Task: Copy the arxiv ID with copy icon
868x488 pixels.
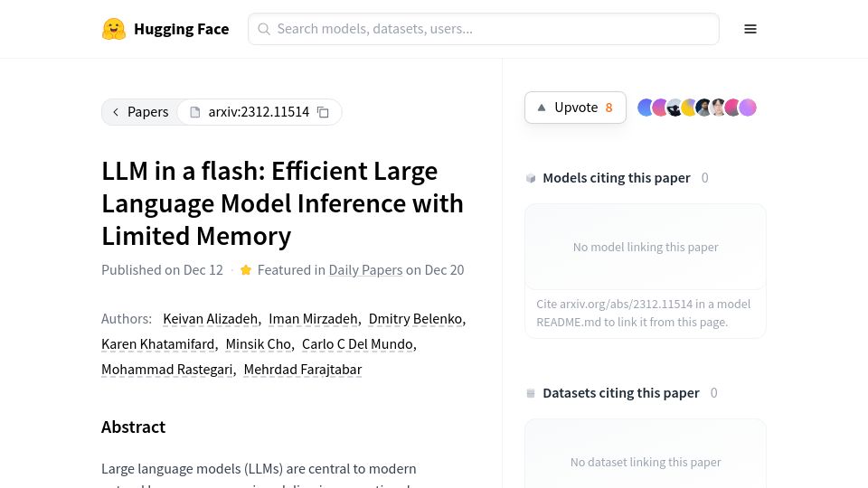Action: (323, 112)
